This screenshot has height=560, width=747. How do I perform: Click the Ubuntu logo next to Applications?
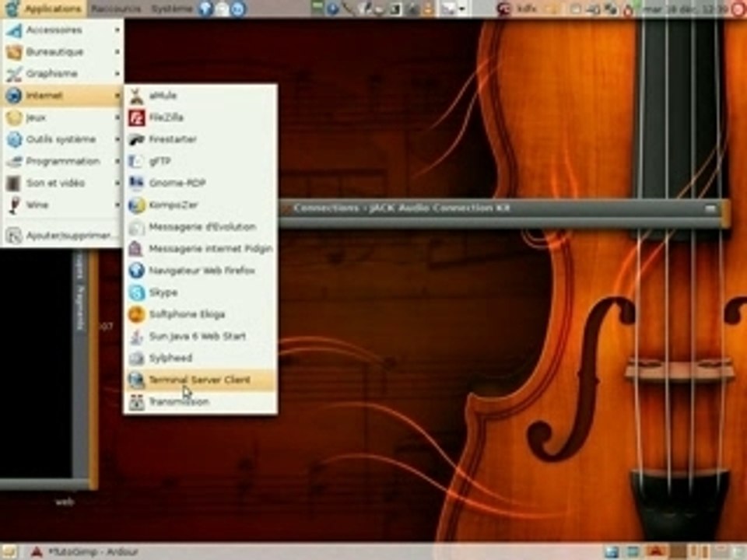tap(12, 9)
